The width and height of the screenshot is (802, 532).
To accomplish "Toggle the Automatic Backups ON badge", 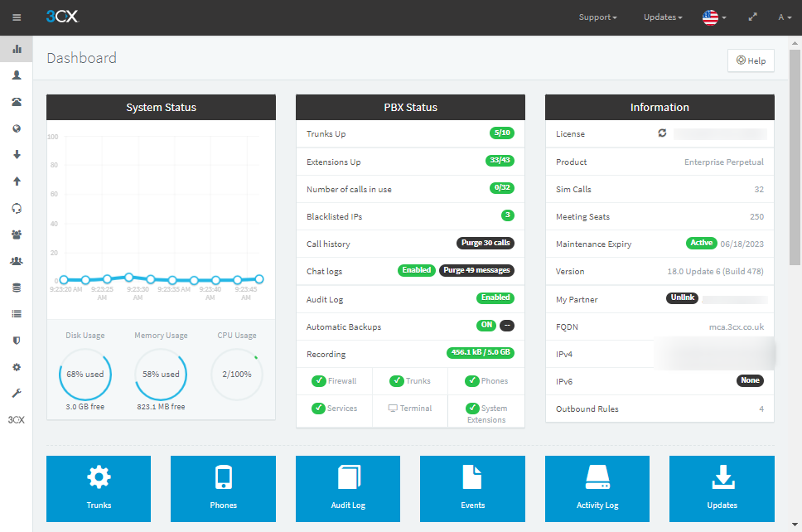I will coord(486,326).
